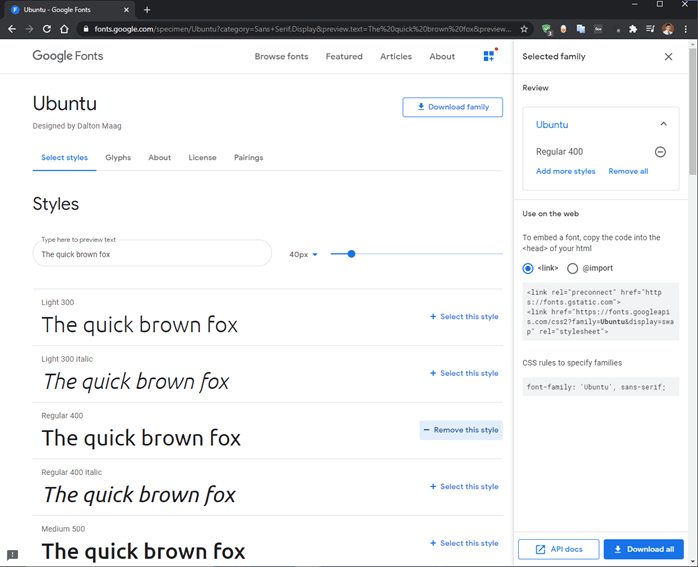Select the <link> embed option

tap(528, 268)
